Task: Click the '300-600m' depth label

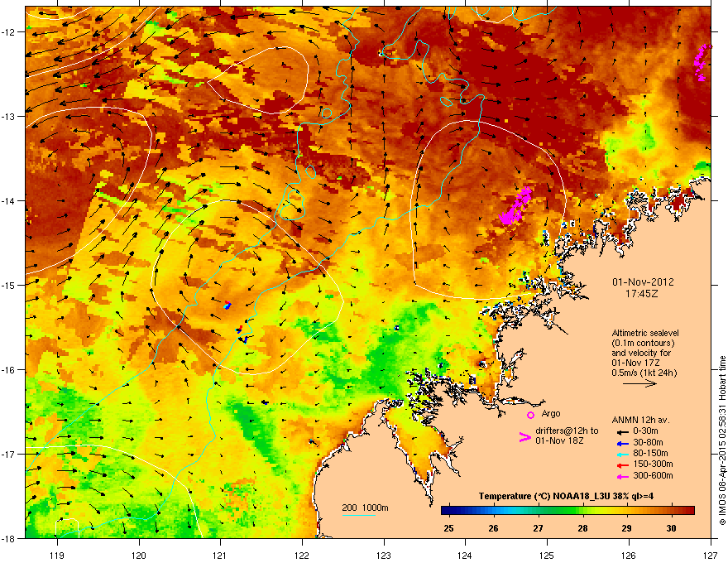Action: point(653,476)
